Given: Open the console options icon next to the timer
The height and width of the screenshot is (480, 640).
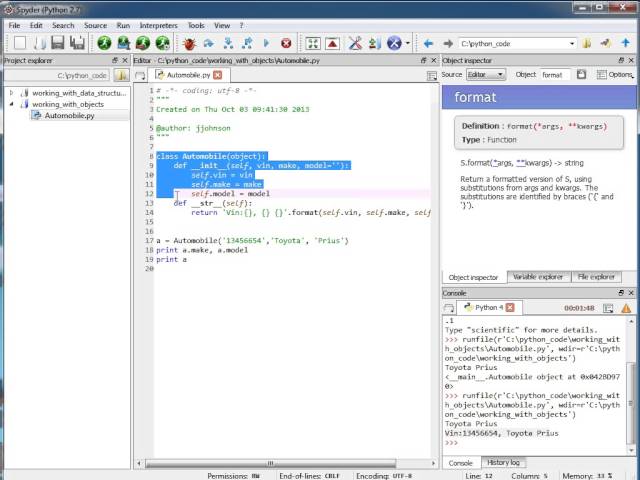Looking at the screenshot, I should pos(608,308).
